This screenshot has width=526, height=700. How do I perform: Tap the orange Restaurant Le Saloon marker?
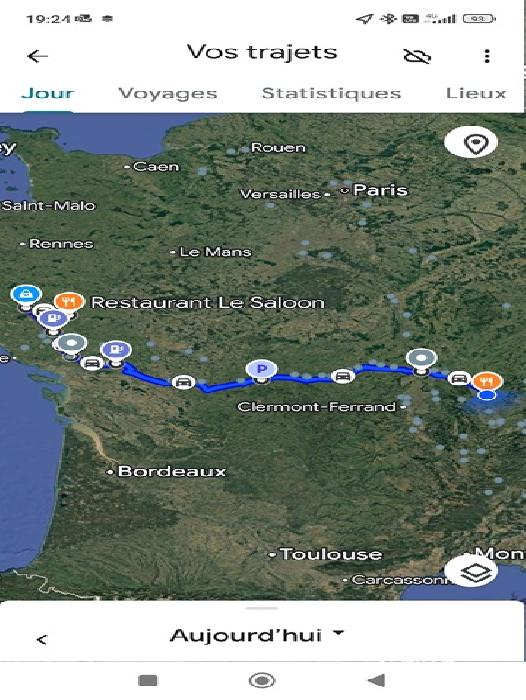69,302
